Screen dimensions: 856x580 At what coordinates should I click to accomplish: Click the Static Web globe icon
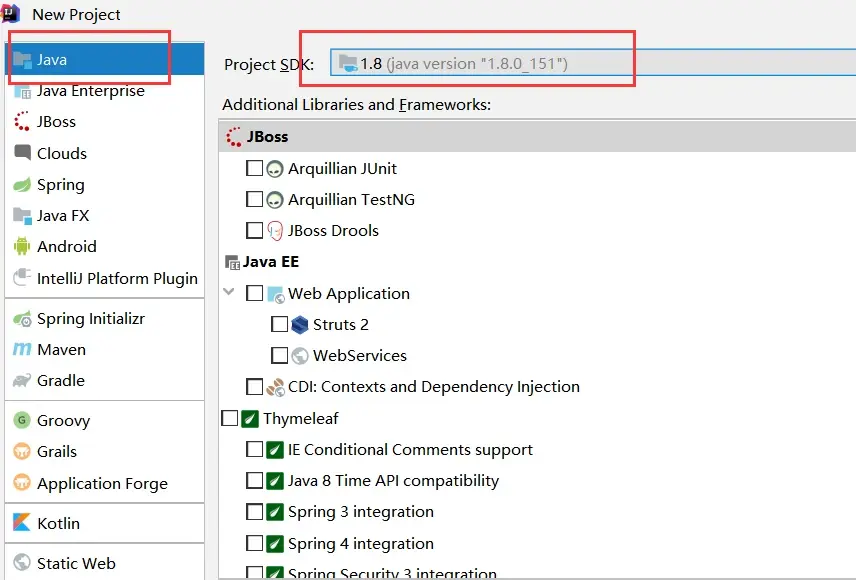coord(22,562)
